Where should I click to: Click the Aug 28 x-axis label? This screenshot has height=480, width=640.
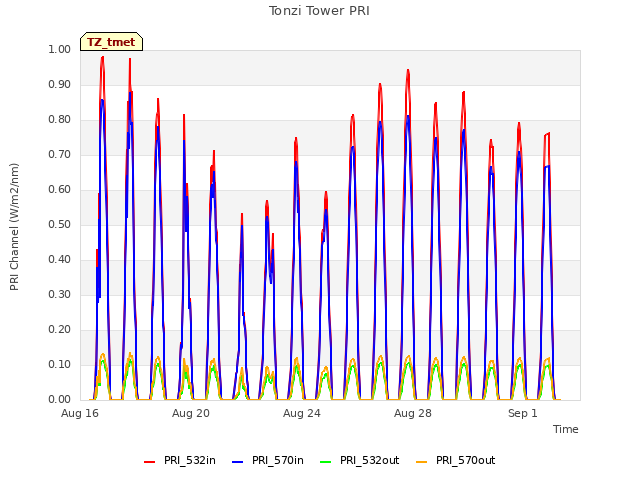click(413, 413)
